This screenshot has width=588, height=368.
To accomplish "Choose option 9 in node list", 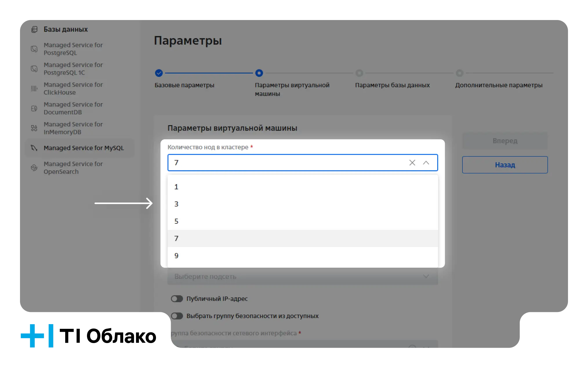I will tap(303, 256).
